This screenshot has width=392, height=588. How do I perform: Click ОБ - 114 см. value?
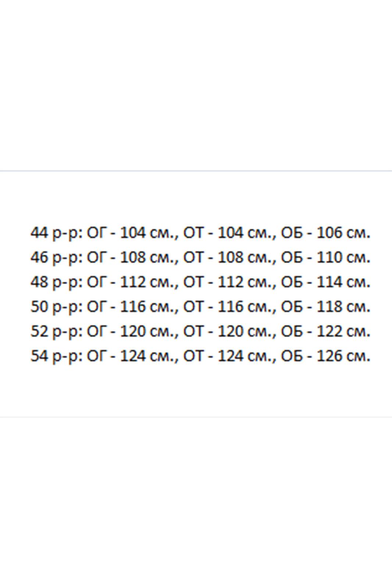click(x=325, y=282)
